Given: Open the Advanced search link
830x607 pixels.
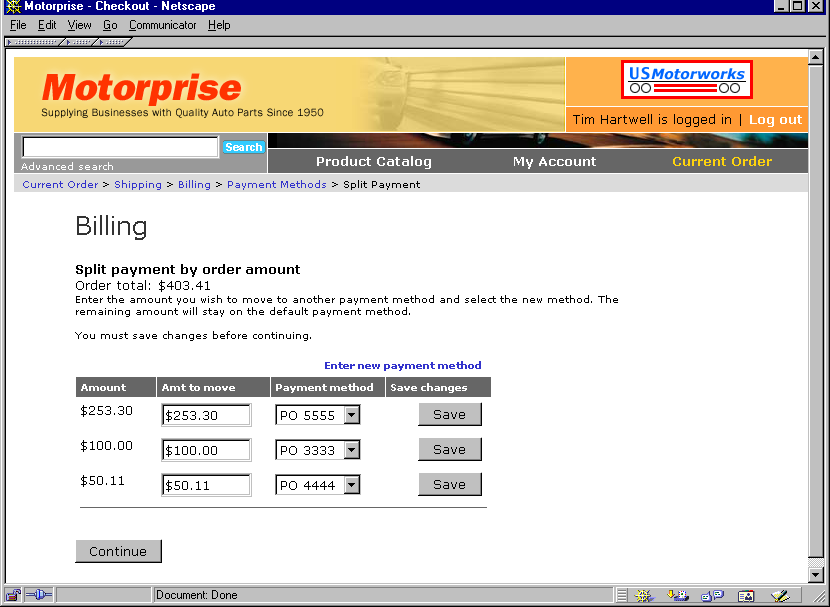Looking at the screenshot, I should click(x=67, y=166).
